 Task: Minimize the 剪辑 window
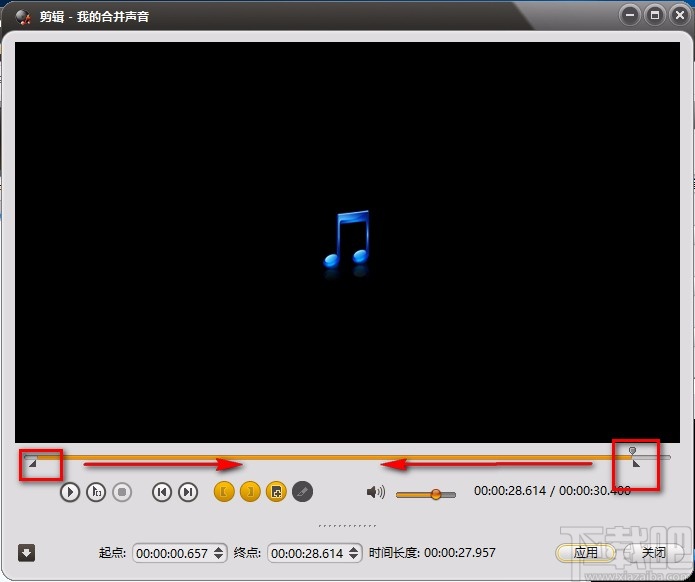[630, 15]
